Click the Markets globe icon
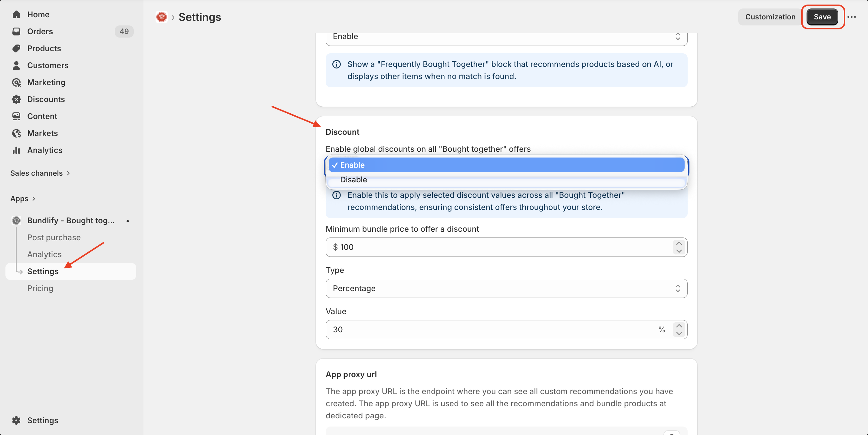The width and height of the screenshot is (868, 435). click(x=16, y=133)
